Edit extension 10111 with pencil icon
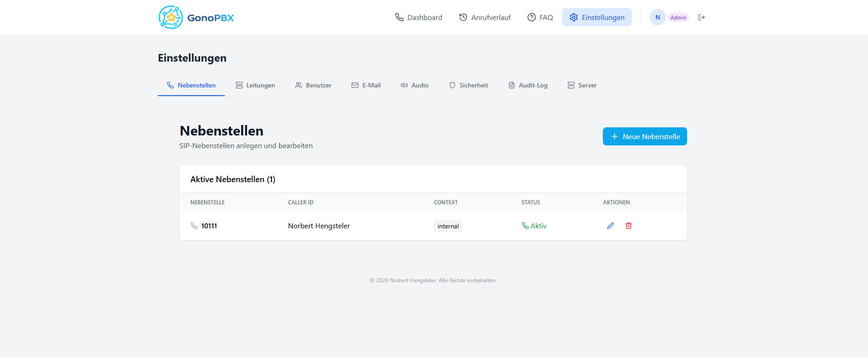The image size is (868, 357). tap(611, 226)
